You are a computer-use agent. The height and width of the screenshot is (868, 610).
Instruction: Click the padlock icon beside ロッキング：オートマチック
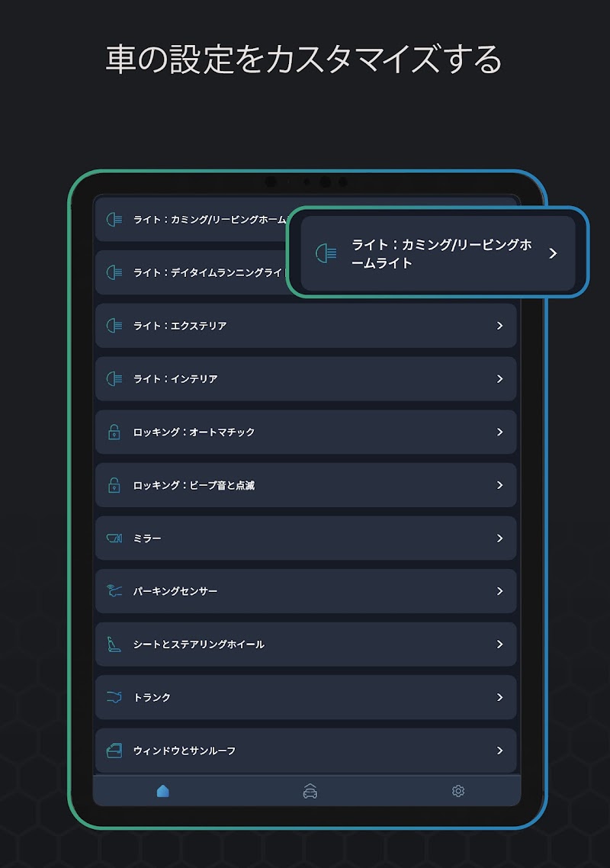[x=114, y=432]
